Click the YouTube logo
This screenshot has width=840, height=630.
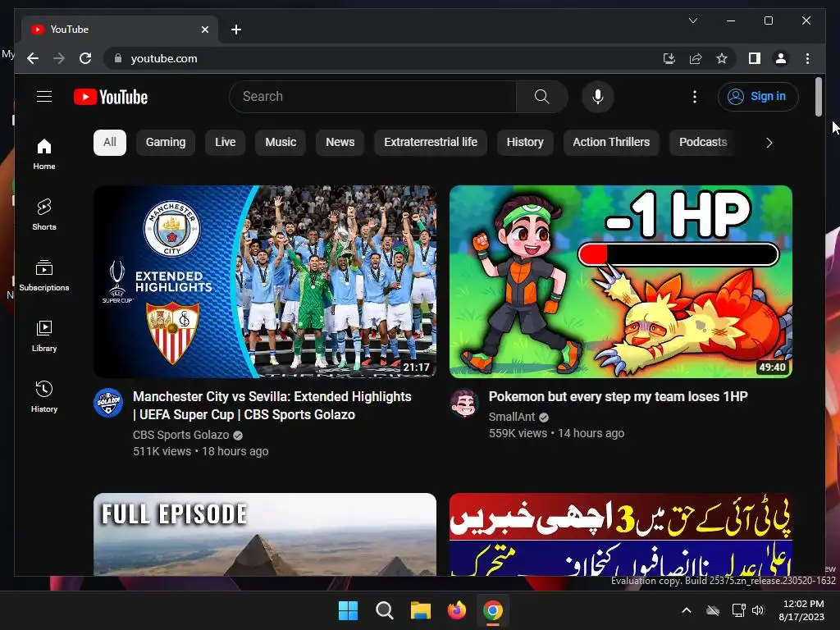pos(111,97)
